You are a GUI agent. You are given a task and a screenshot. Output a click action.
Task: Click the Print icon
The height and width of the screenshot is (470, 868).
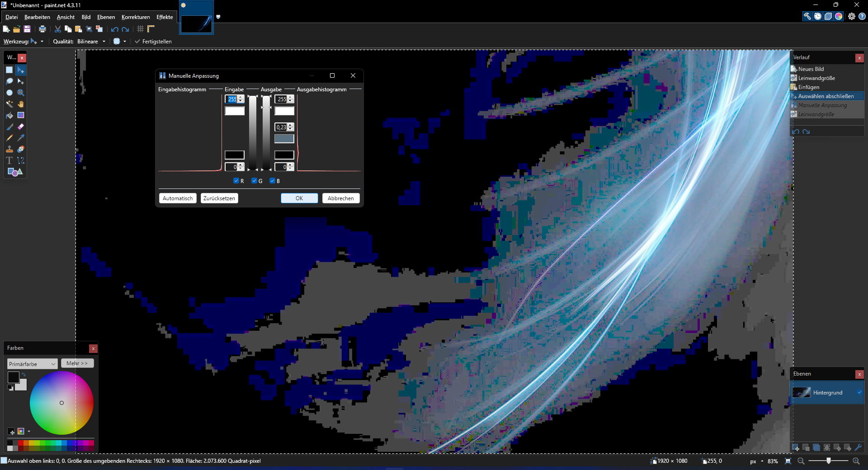coord(42,29)
